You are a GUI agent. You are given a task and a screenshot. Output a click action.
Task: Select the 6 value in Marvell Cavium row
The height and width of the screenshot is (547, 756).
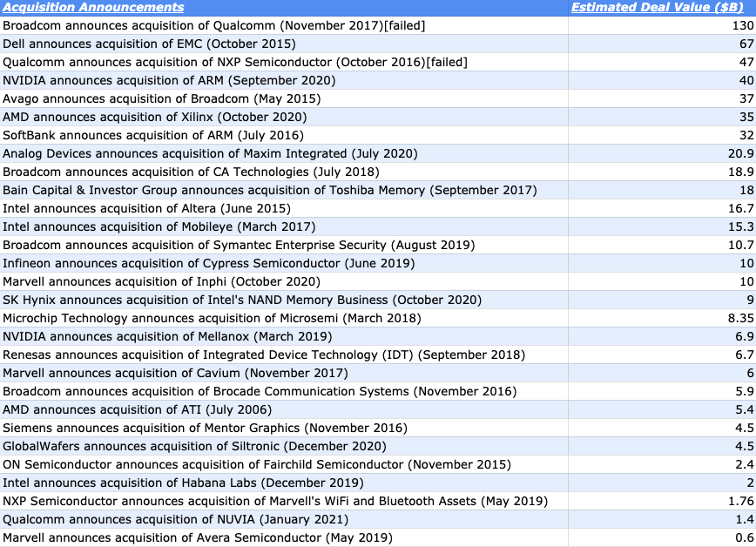click(x=750, y=374)
